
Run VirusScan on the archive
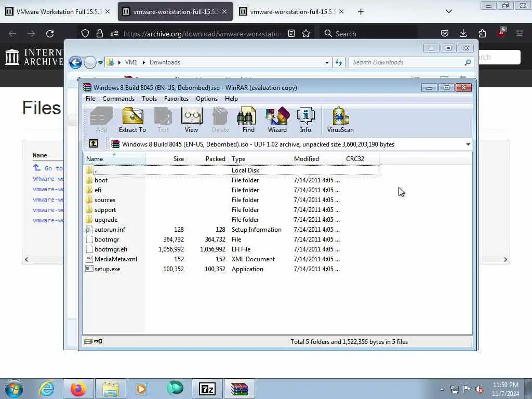[340, 120]
